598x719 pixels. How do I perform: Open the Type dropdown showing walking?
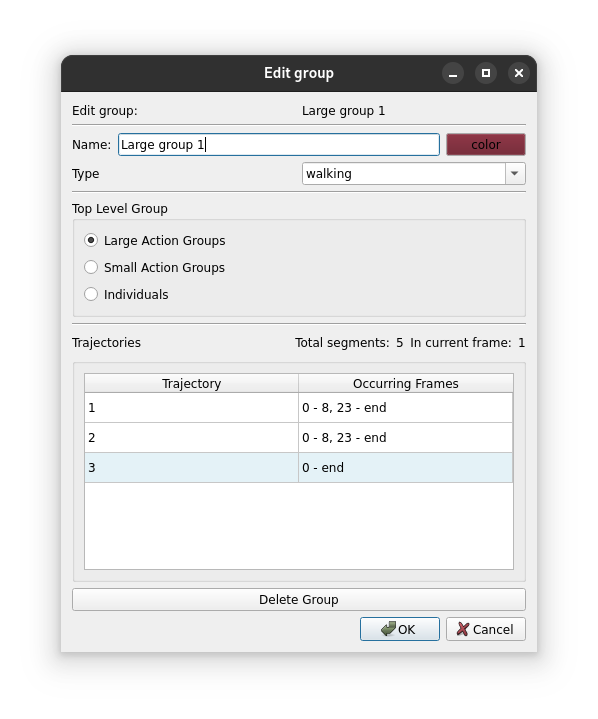click(414, 174)
